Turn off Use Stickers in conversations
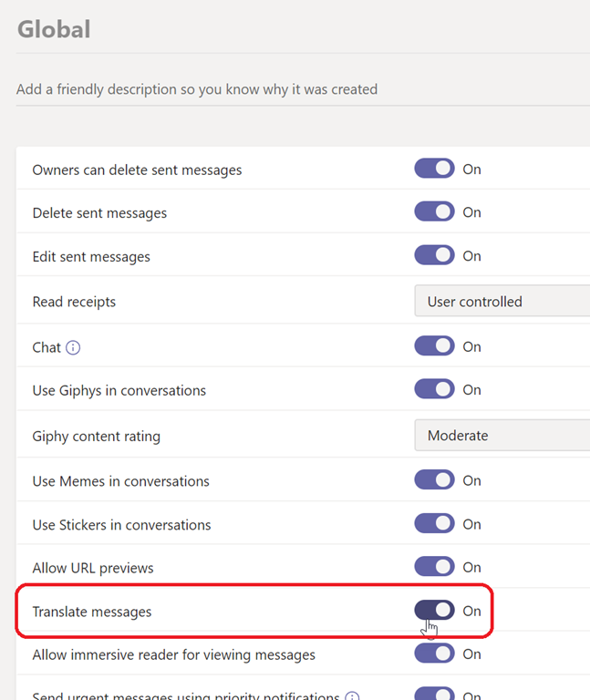Image resolution: width=590 pixels, height=700 pixels. (434, 524)
